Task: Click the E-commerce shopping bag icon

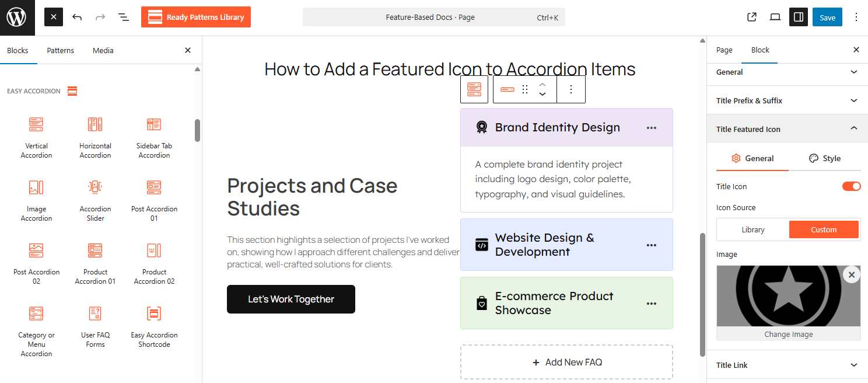Action: pos(481,303)
